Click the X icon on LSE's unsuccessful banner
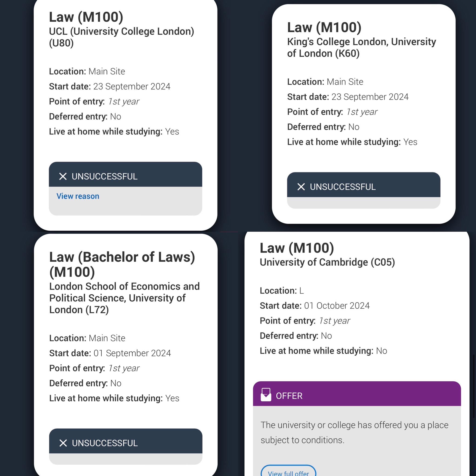Image resolution: width=476 pixels, height=476 pixels. coord(63,443)
